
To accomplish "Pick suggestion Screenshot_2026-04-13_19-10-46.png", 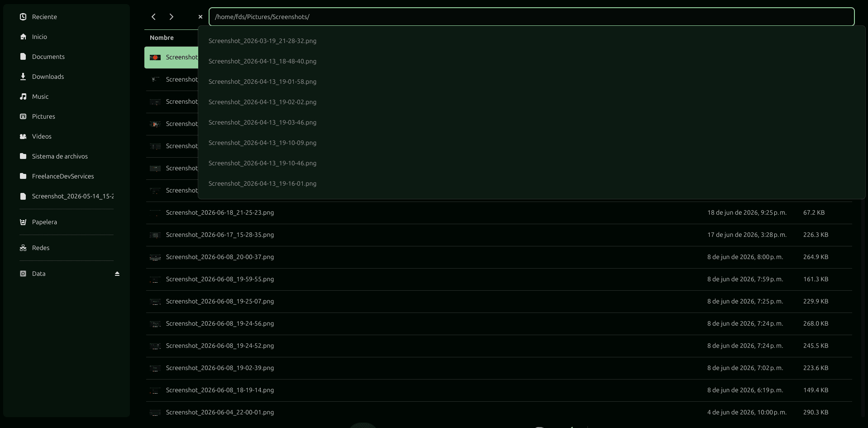I will tap(531, 163).
